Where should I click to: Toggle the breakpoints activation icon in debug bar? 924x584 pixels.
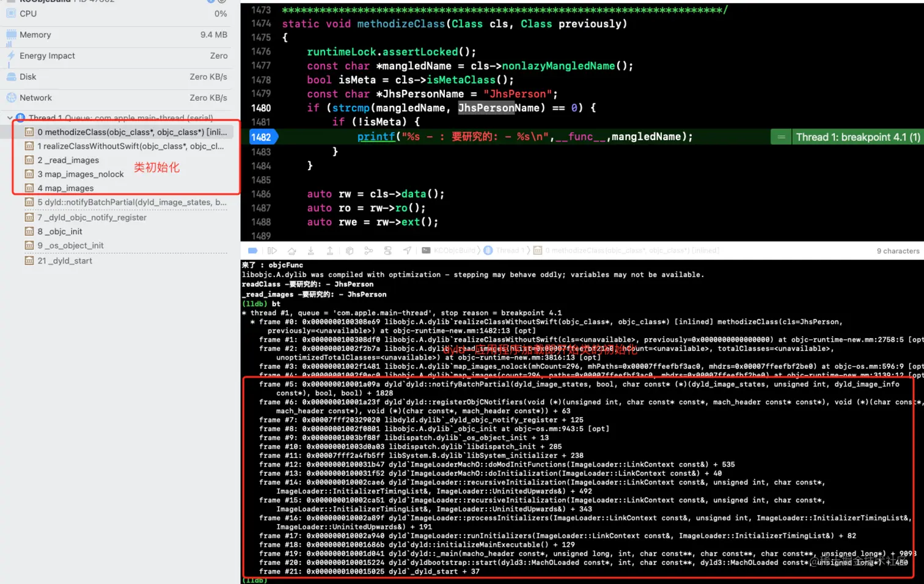pyautogui.click(x=252, y=251)
